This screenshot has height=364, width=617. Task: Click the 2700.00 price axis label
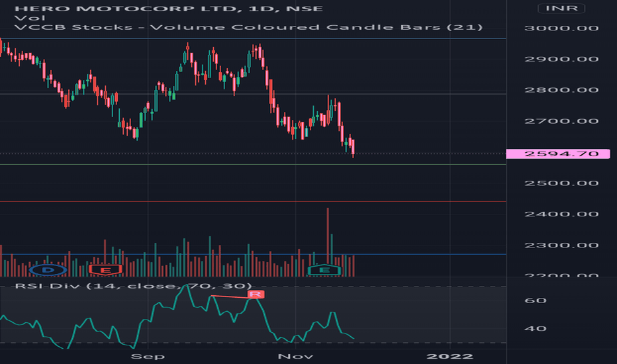(x=561, y=121)
